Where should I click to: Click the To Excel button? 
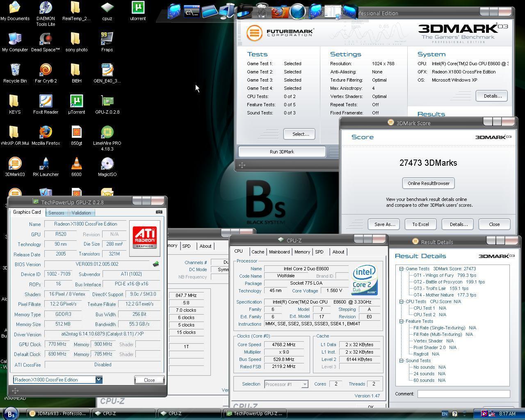point(420,224)
